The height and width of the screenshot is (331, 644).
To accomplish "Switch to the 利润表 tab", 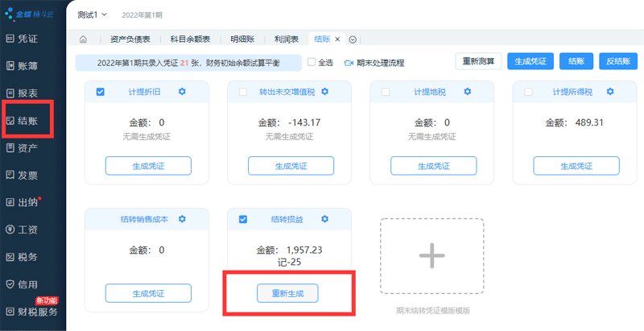I will tap(286, 39).
